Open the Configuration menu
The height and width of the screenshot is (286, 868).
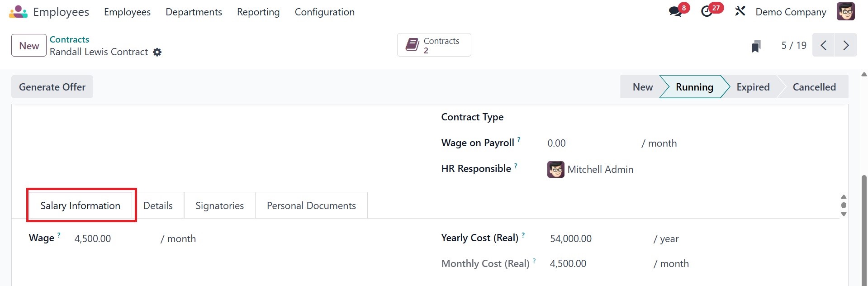pos(324,12)
